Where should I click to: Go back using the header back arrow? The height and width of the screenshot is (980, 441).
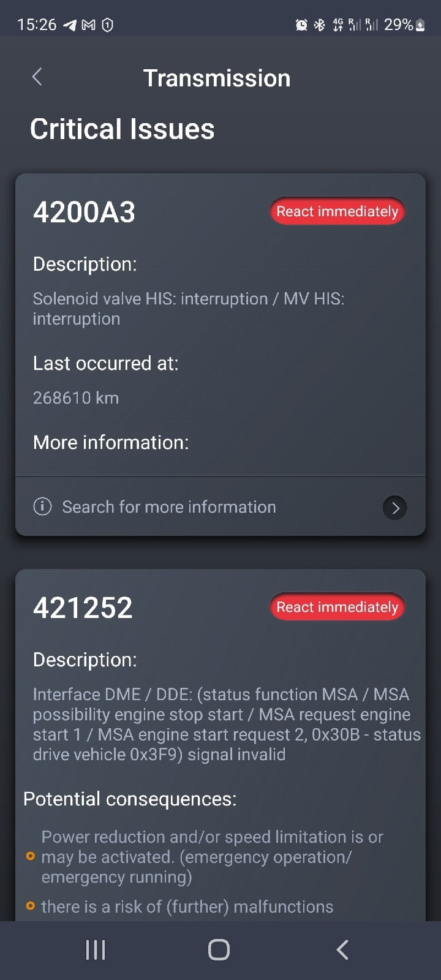click(x=37, y=77)
